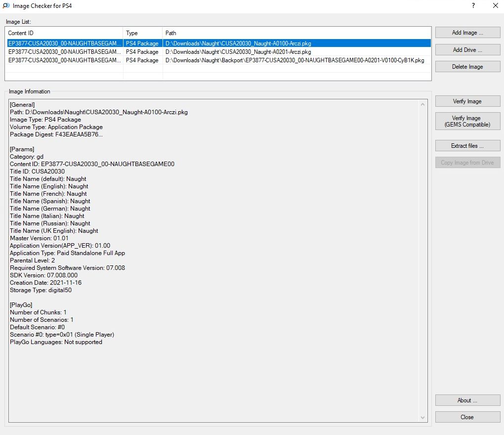Close the window with the X button

pos(495,5)
